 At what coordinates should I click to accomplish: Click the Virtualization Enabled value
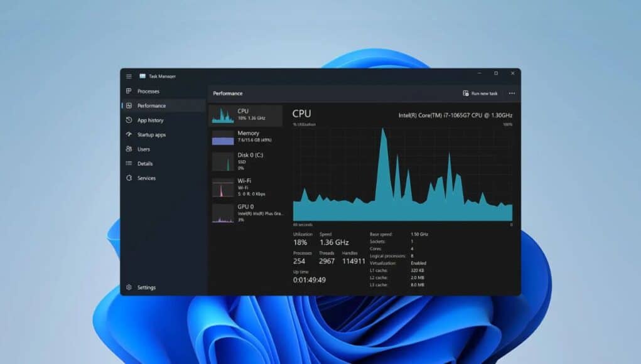click(x=418, y=263)
